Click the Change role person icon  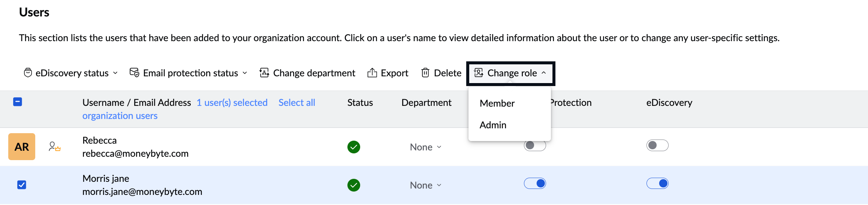point(479,73)
